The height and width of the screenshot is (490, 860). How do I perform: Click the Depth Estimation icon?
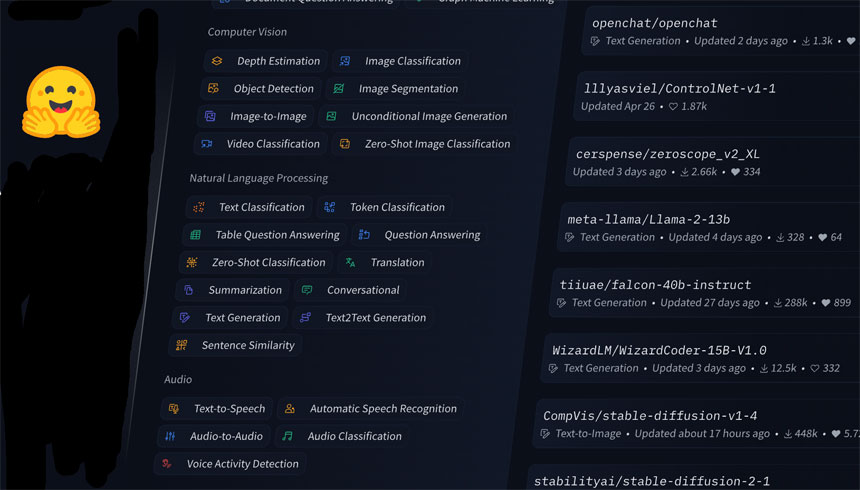point(217,61)
